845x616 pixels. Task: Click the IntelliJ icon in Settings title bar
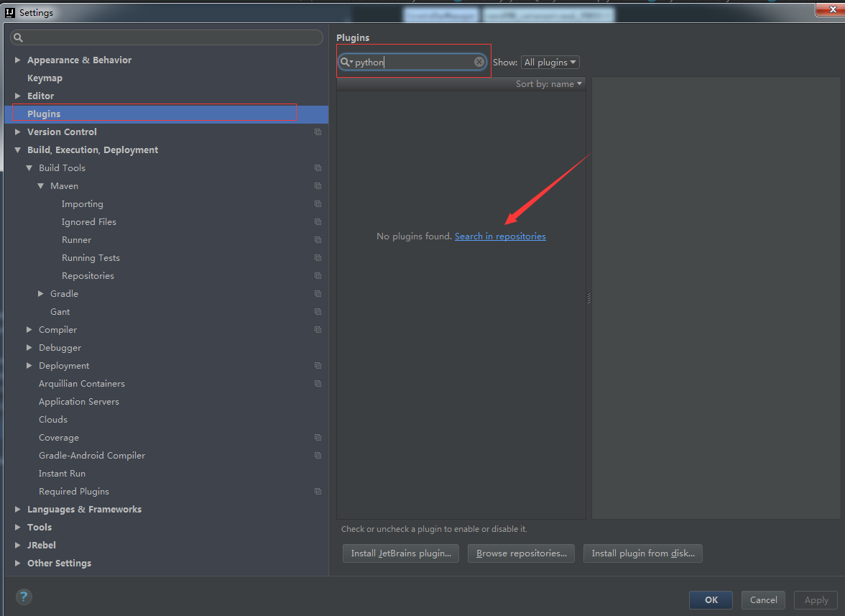coord(10,12)
